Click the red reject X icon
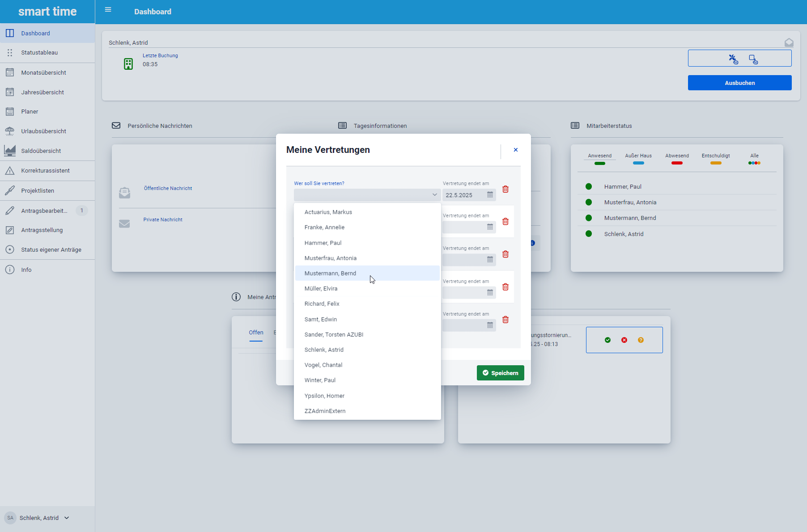 624,340
